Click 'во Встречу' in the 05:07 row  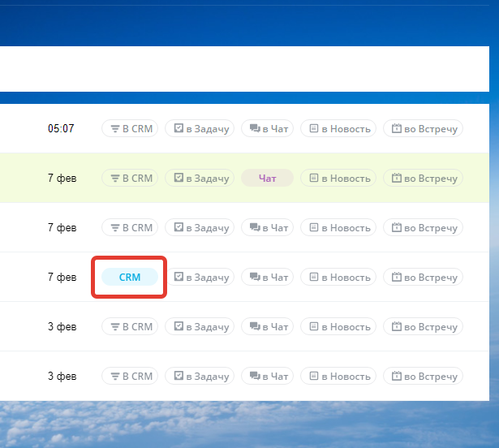click(x=423, y=128)
